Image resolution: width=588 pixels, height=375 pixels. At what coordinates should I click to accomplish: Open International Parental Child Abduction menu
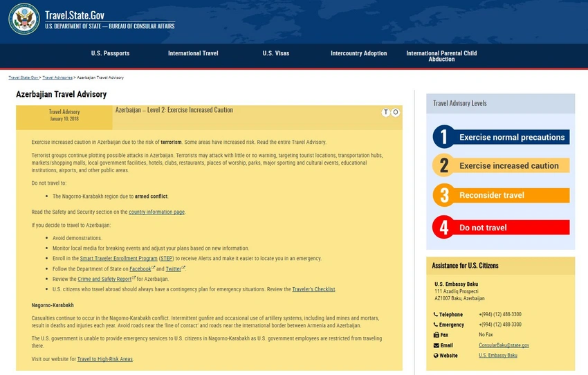coord(441,56)
